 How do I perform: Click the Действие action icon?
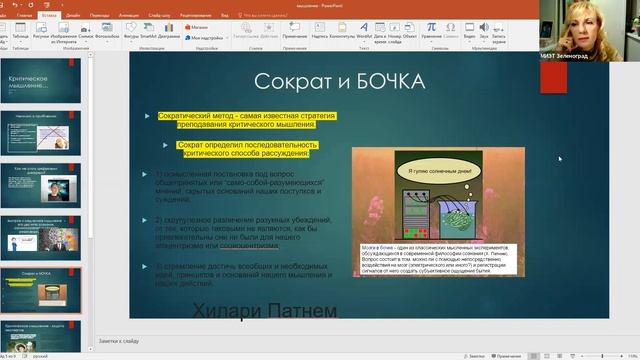(x=269, y=31)
